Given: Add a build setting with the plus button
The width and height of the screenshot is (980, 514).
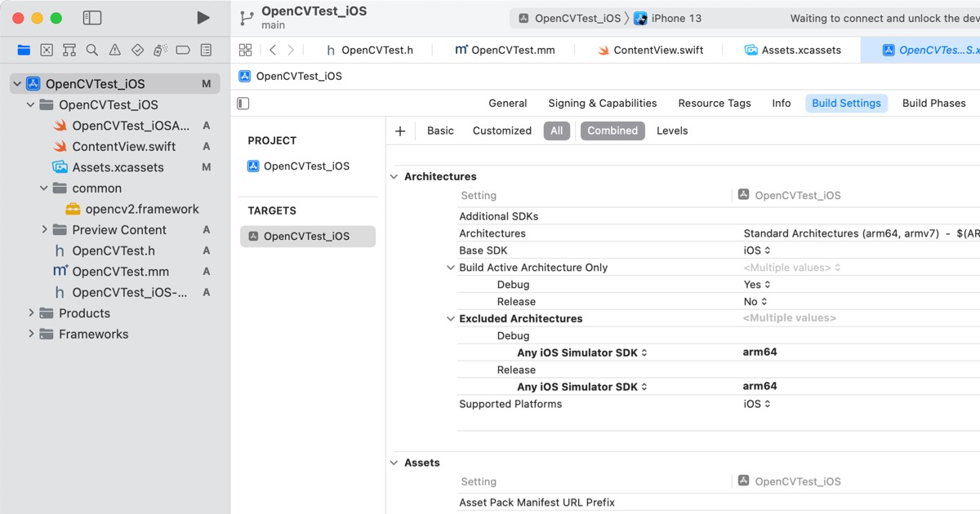Looking at the screenshot, I should (400, 131).
